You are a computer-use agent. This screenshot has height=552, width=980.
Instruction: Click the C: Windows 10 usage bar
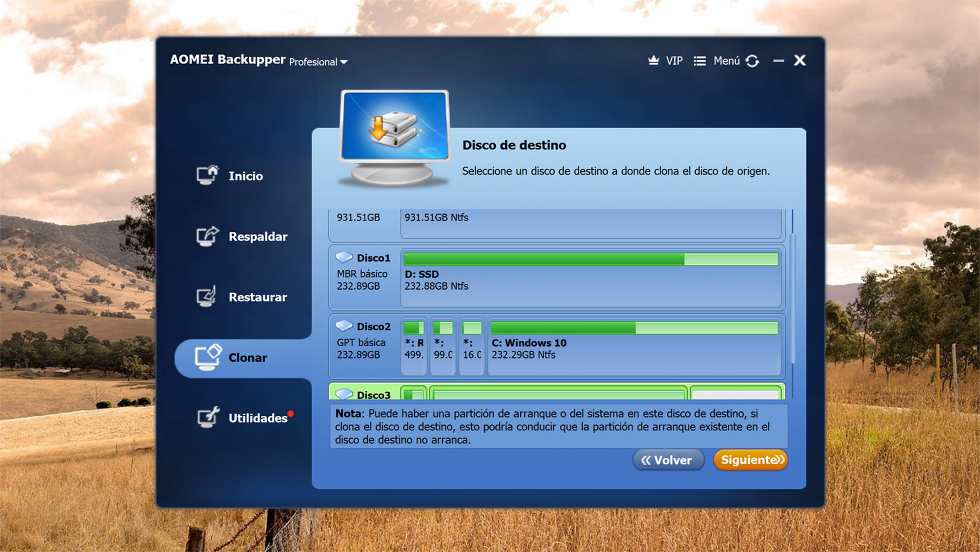pyautogui.click(x=634, y=328)
